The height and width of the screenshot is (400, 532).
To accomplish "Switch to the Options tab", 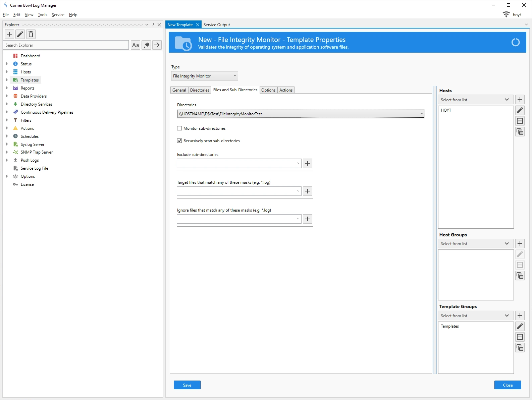I will coord(268,90).
